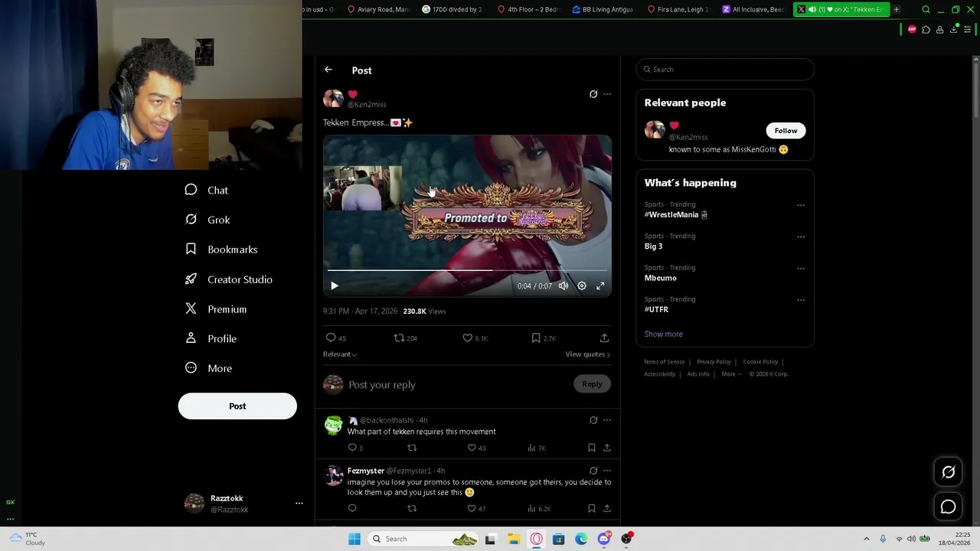
Task: Click the Reply button
Action: pyautogui.click(x=592, y=384)
